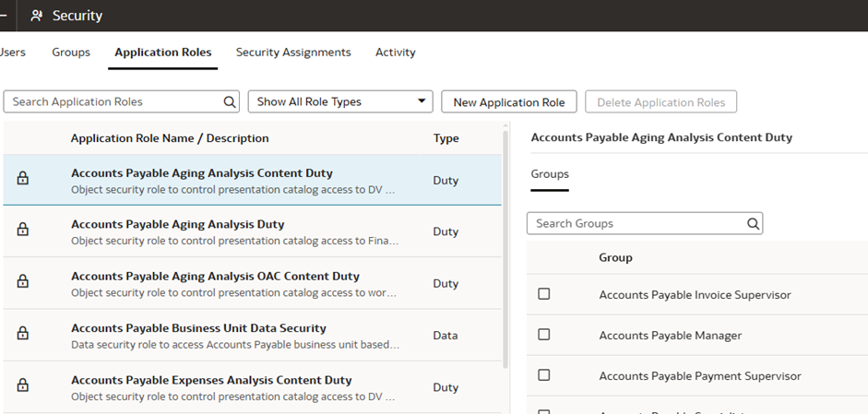Check the Accounts Payable Invoice Supervisor checkbox
This screenshot has width=868, height=414.
[x=544, y=294]
